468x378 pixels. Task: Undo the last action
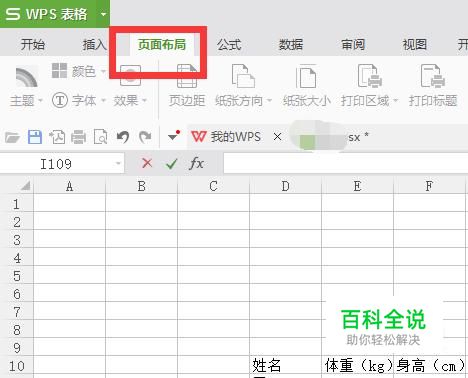123,137
